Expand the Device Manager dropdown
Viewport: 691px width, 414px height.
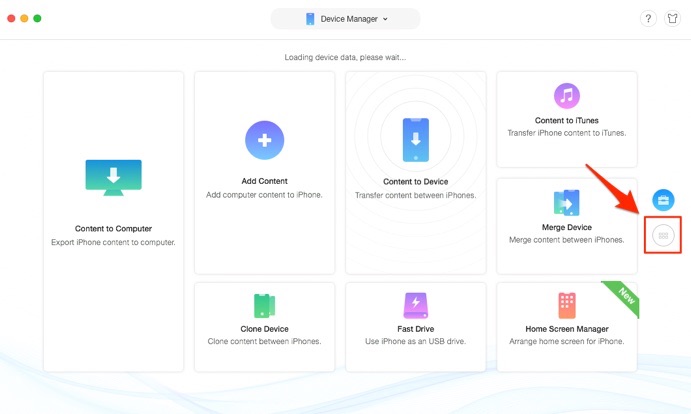point(346,19)
